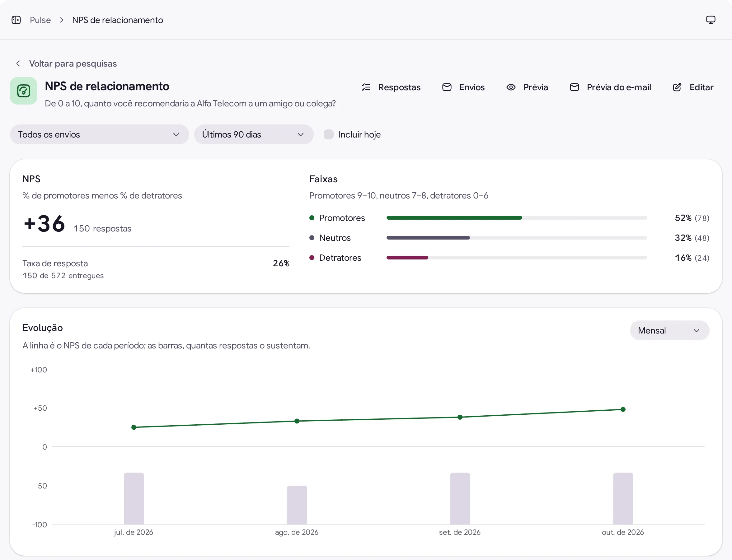Click the Neutros gray progress bar
Image resolution: width=732 pixels, height=560 pixels.
(428, 238)
